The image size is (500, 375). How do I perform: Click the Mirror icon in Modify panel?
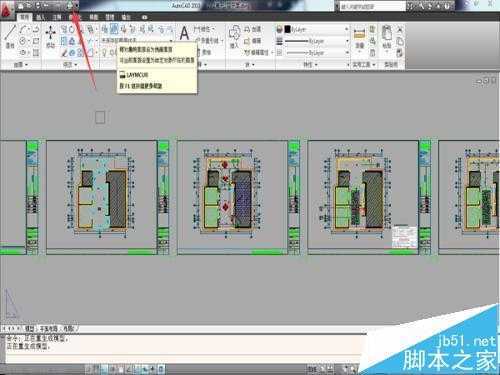[x=72, y=41]
